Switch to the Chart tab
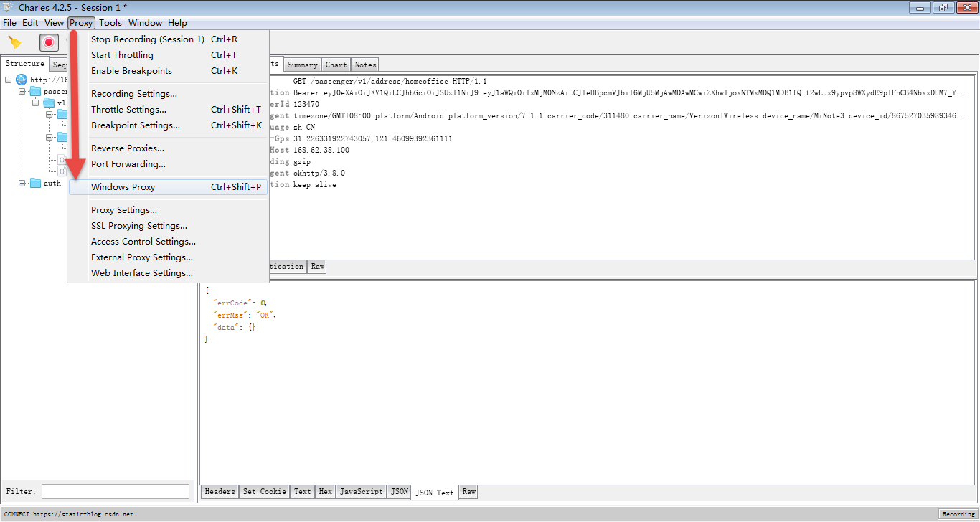 click(336, 65)
